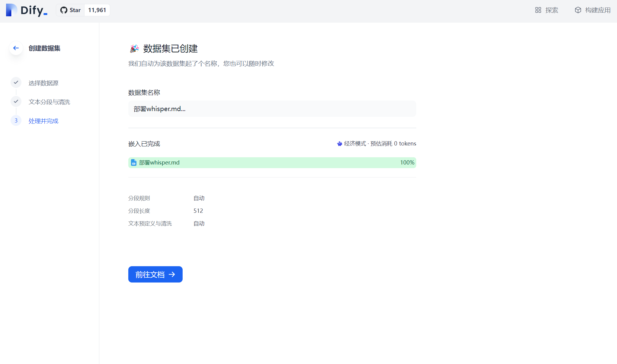
Task: Click the 分段规则 label
Action: tap(139, 198)
